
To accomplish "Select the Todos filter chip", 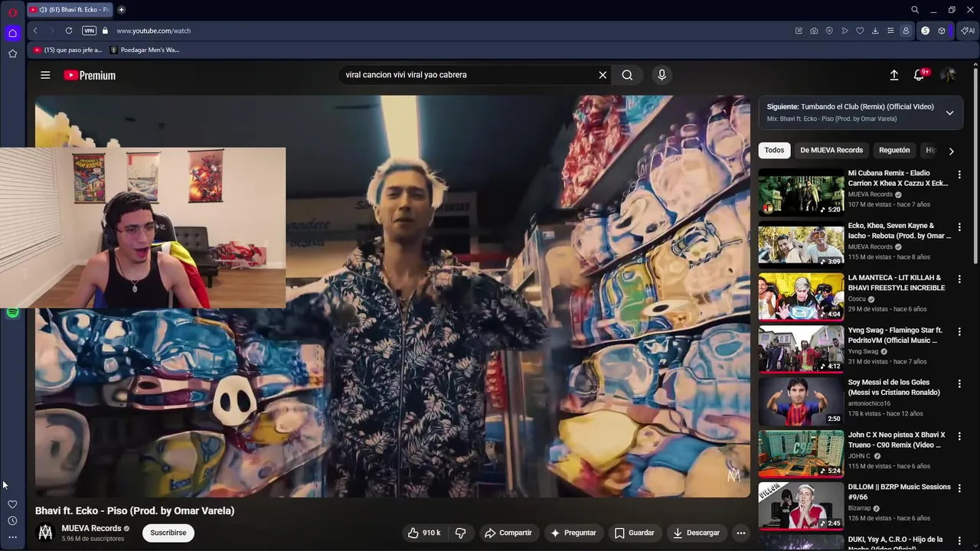I will tap(774, 150).
